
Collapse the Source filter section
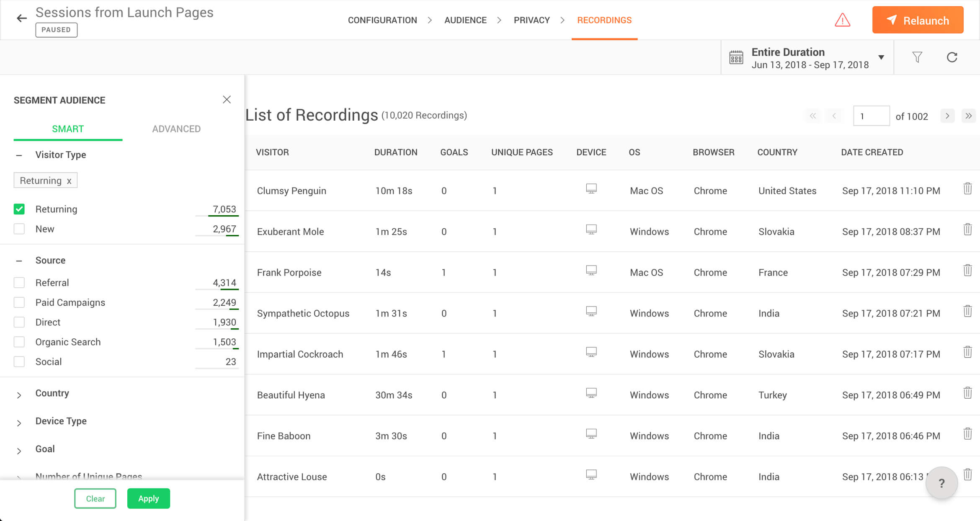pos(19,261)
